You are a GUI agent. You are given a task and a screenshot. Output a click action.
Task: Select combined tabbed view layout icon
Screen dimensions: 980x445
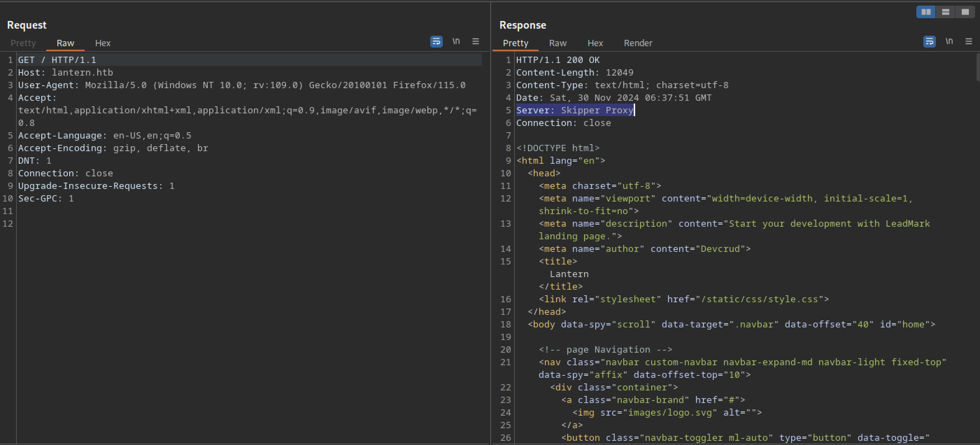pyautogui.click(x=965, y=12)
